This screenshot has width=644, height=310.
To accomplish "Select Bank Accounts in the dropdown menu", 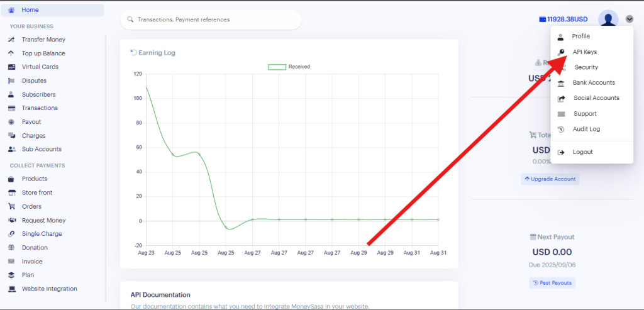I will point(593,83).
